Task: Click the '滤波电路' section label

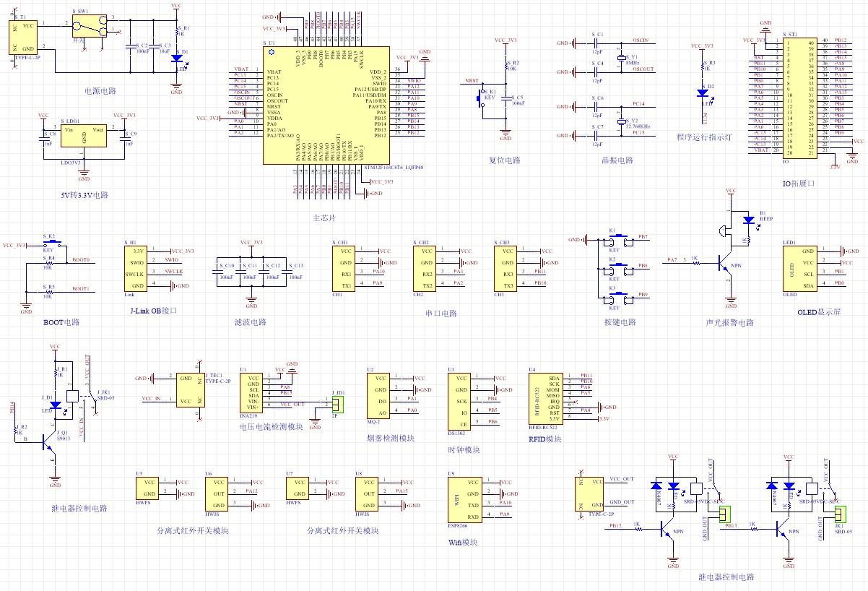Action: [250, 322]
